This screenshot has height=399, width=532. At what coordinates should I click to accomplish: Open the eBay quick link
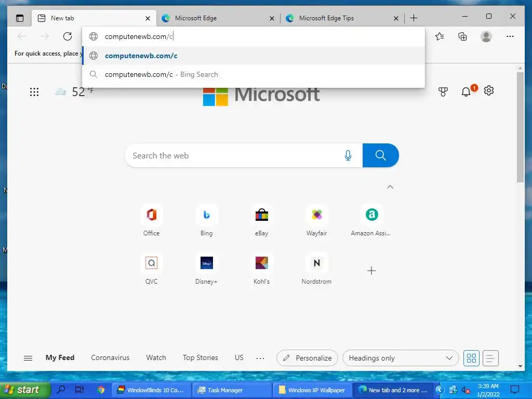pos(262,220)
